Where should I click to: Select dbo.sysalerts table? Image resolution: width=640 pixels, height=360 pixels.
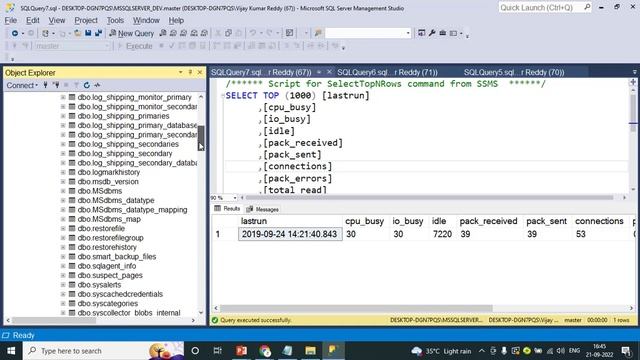click(99, 285)
